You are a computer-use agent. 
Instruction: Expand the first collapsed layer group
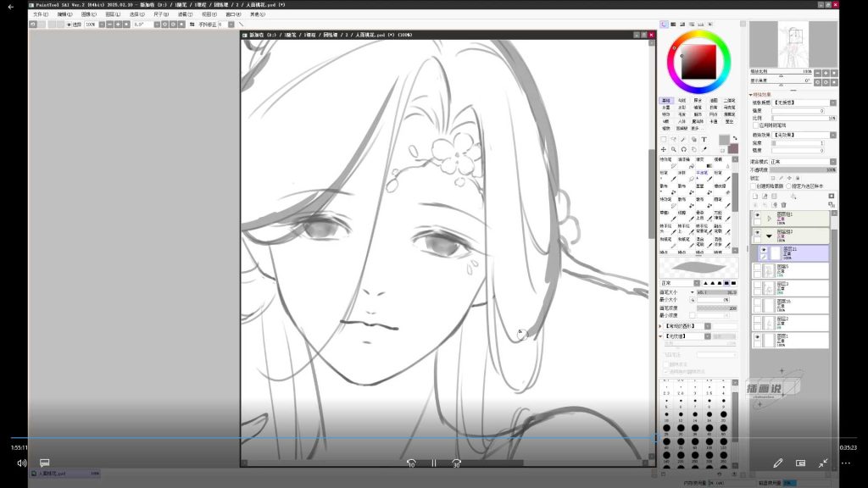coord(769,219)
